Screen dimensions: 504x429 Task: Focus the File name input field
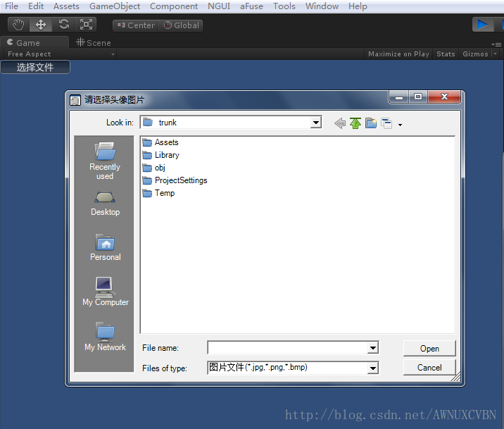click(288, 348)
